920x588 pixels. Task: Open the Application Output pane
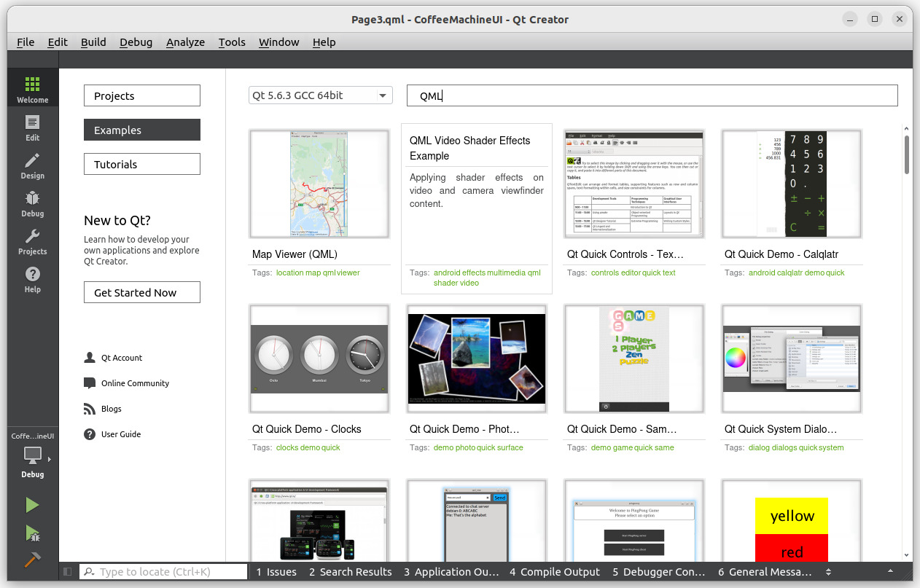coord(451,572)
